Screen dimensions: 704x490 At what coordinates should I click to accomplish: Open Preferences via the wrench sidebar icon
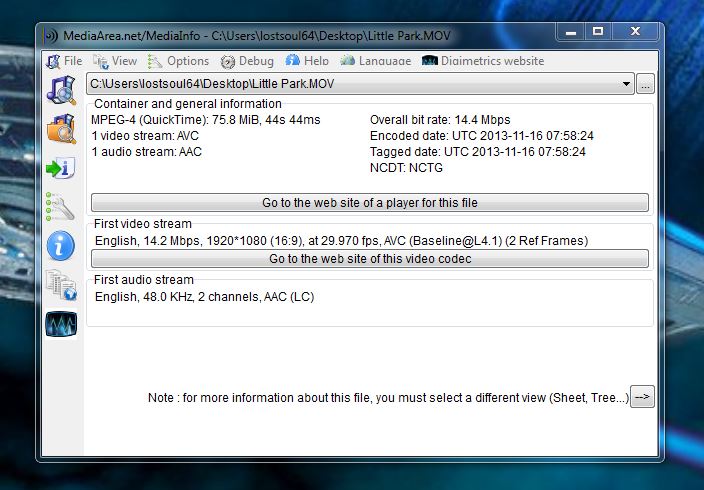pos(61,207)
